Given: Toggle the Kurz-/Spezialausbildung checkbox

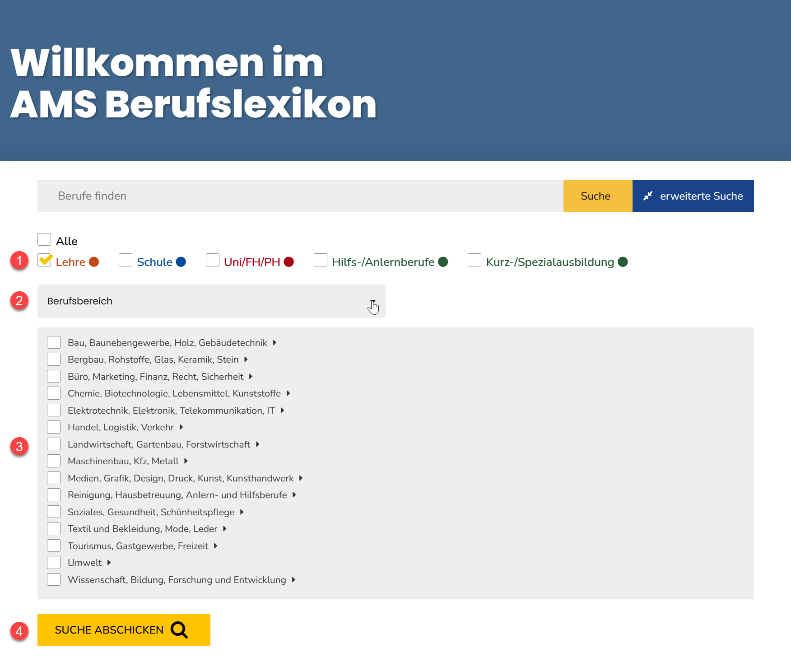Looking at the screenshot, I should tap(475, 260).
